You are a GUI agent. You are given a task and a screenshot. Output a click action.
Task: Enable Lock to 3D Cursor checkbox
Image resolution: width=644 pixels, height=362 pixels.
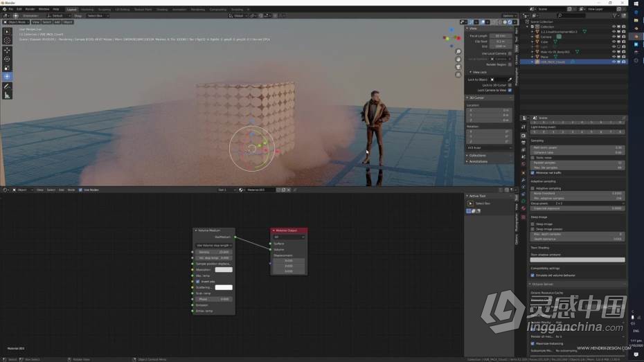pos(510,85)
